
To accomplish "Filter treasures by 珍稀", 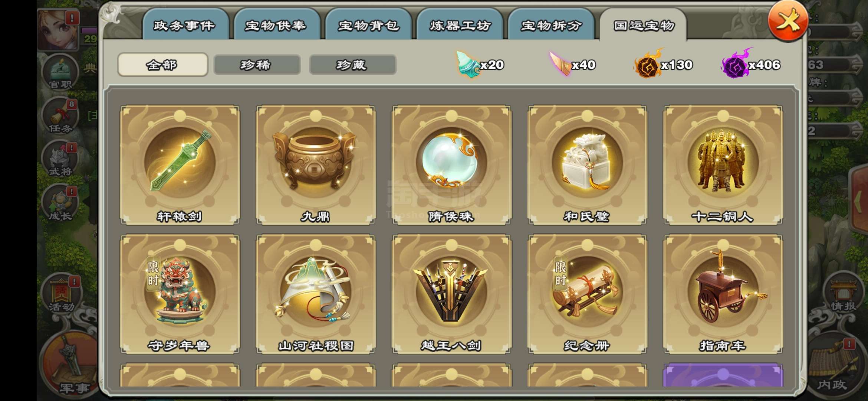I will (257, 65).
